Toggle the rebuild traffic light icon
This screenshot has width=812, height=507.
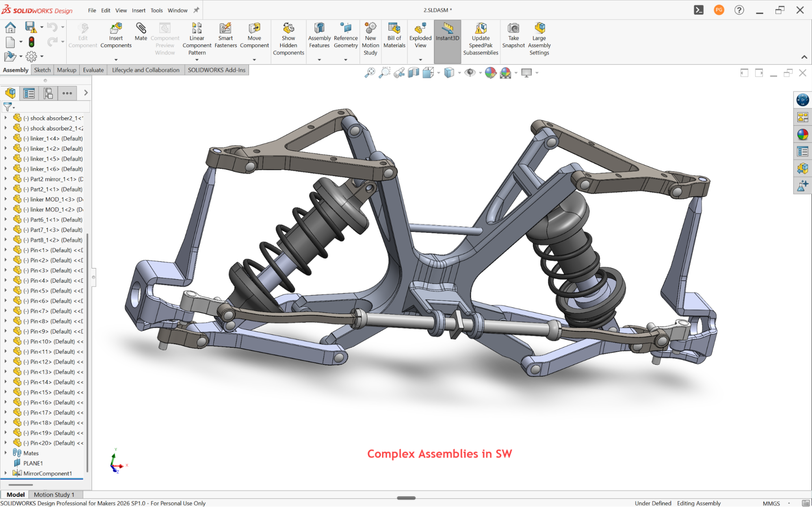pyautogui.click(x=31, y=42)
